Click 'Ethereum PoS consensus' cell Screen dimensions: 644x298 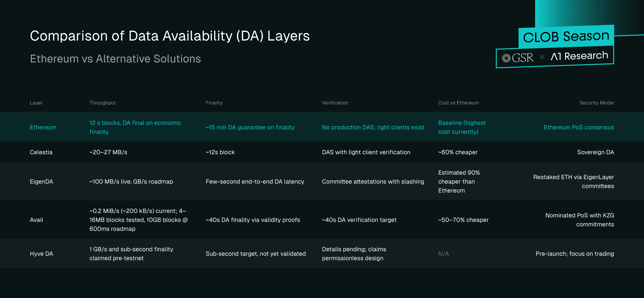pyautogui.click(x=579, y=127)
